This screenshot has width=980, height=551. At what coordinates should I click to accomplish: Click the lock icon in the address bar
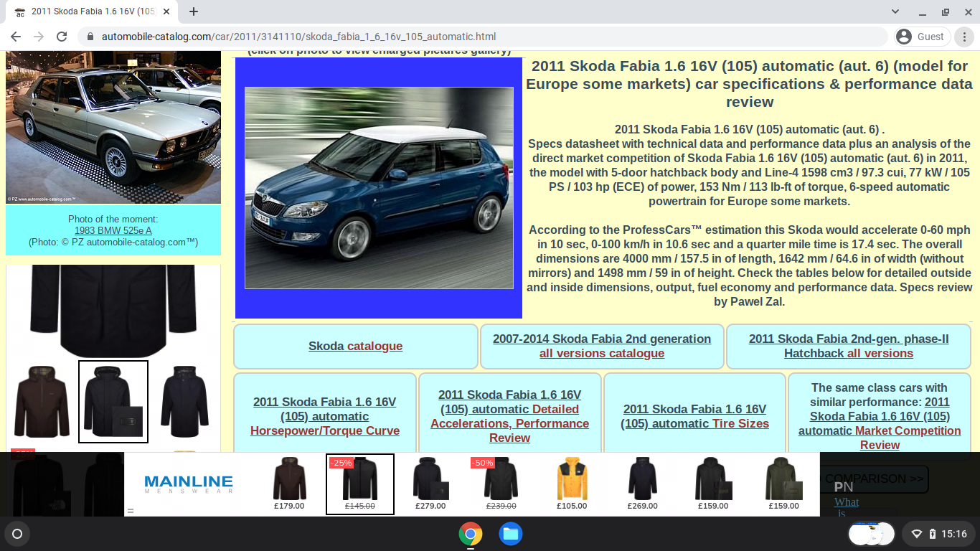[90, 37]
